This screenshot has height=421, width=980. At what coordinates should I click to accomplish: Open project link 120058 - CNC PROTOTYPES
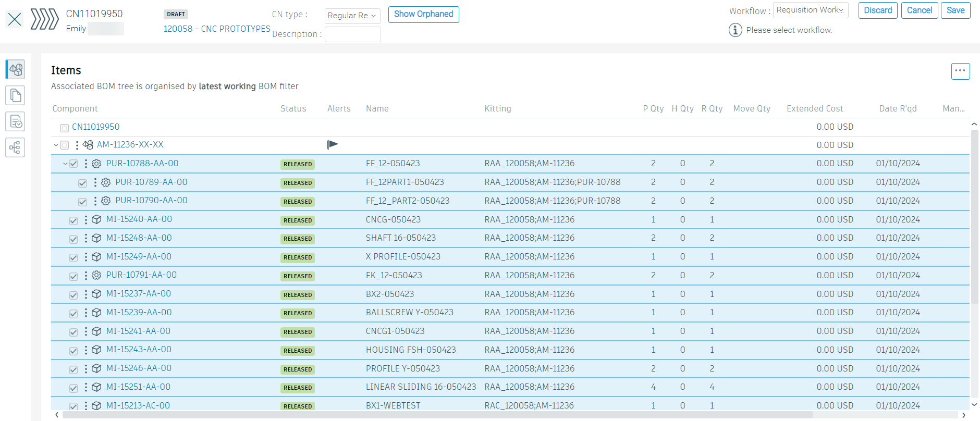pyautogui.click(x=217, y=29)
